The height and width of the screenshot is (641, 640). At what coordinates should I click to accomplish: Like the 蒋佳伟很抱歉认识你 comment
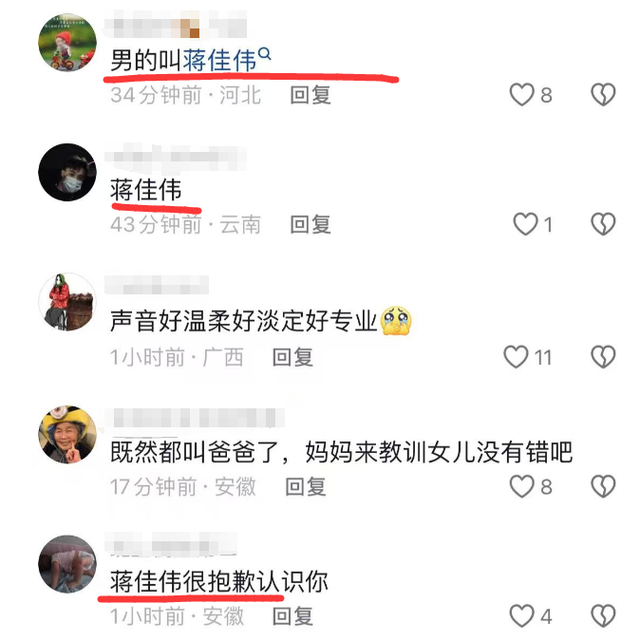[522, 616]
